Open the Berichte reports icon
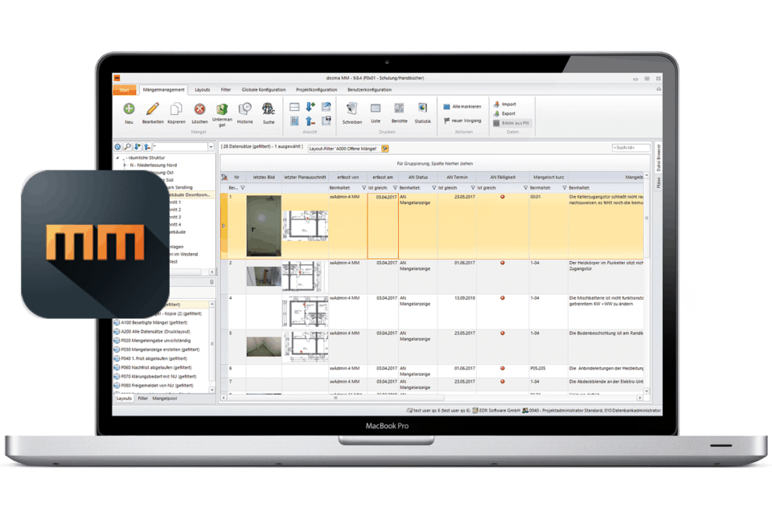This screenshot has height=532, width=772. pyautogui.click(x=400, y=108)
